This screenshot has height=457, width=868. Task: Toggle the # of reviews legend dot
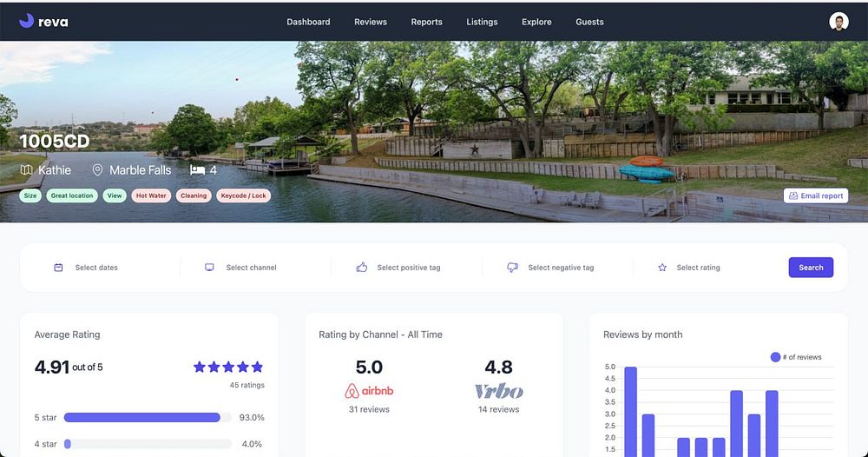(775, 357)
